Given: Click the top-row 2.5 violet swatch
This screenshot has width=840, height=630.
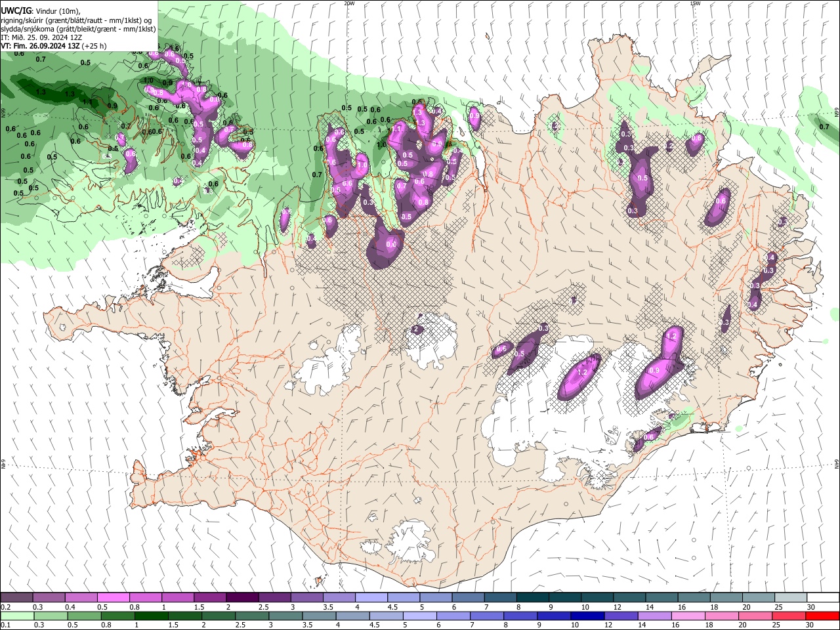Looking at the screenshot, I should coord(274,598).
